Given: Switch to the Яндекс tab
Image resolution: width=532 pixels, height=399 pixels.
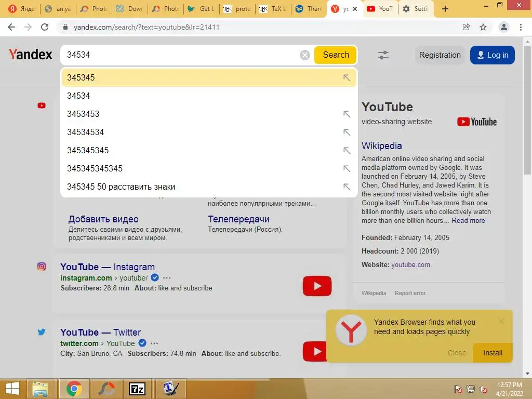Looking at the screenshot, I should [22, 9].
